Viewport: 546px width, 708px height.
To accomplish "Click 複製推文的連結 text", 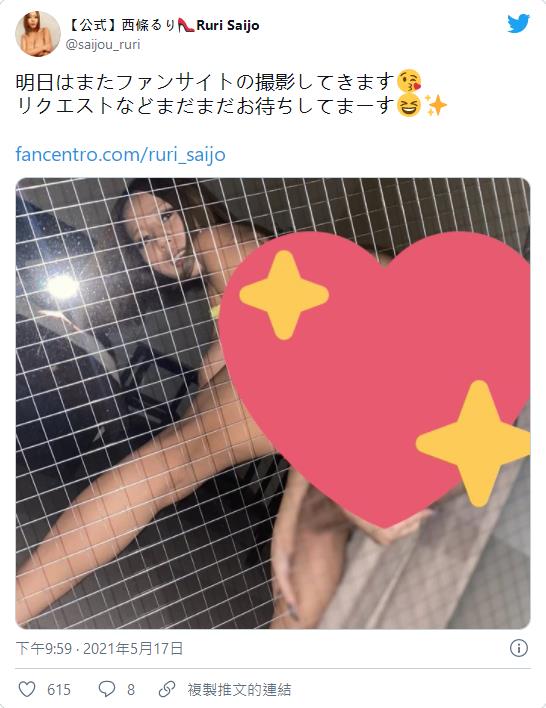I will click(239, 689).
